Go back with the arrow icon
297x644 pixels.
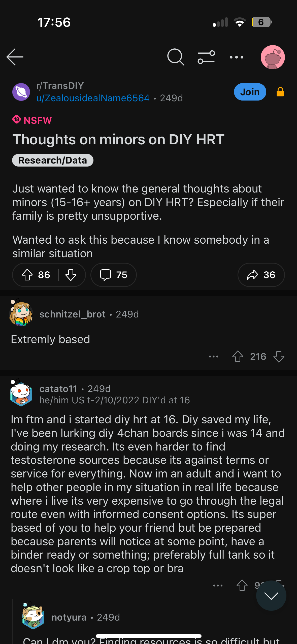[15, 57]
